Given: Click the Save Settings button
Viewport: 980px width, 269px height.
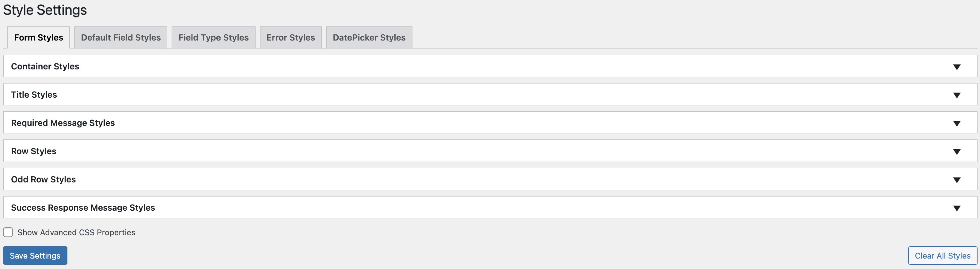Looking at the screenshot, I should click(x=35, y=255).
